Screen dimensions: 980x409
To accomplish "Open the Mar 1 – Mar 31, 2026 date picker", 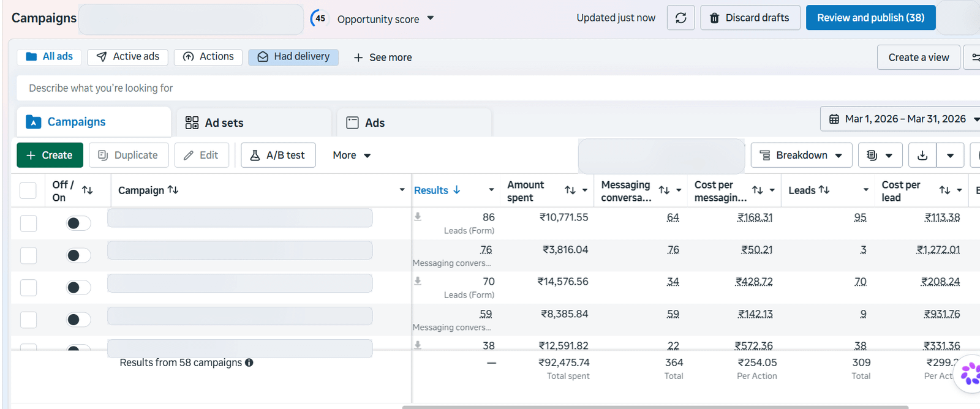I will pos(902,119).
